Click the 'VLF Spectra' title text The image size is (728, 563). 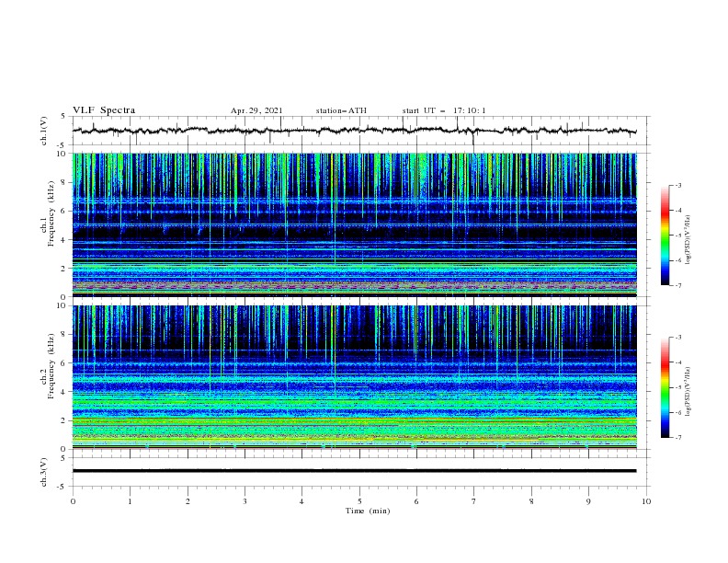[104, 110]
